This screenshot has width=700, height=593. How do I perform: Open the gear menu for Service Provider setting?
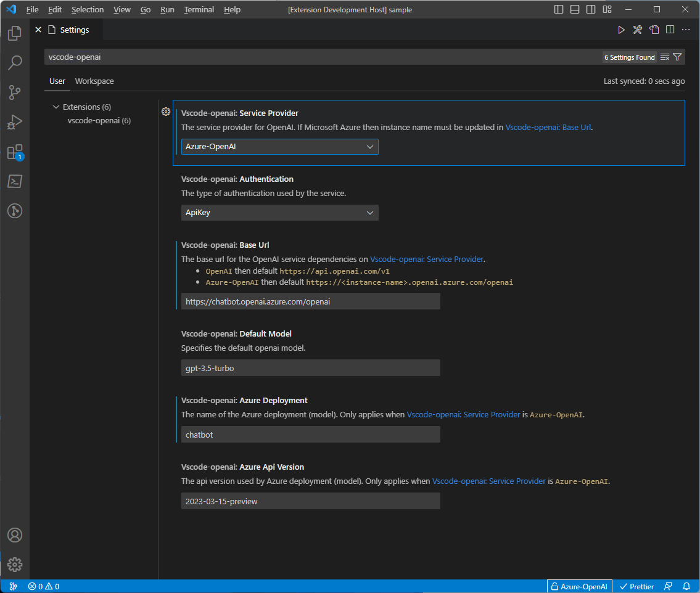(166, 112)
